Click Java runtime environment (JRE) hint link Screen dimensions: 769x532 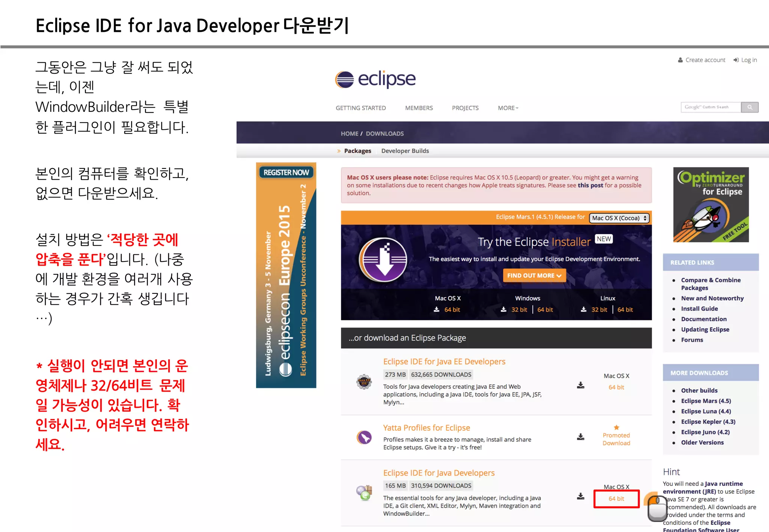[x=703, y=488]
